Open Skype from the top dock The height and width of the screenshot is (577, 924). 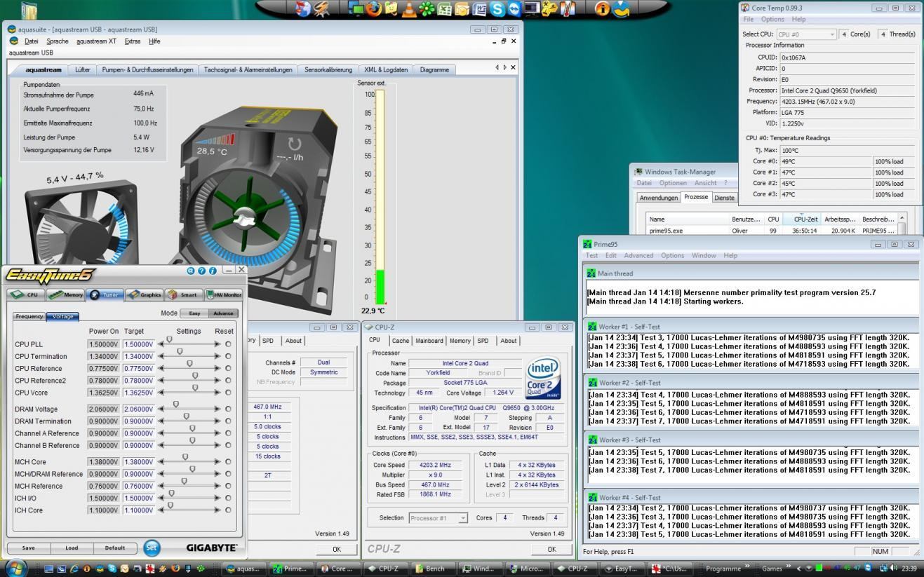tap(497, 8)
